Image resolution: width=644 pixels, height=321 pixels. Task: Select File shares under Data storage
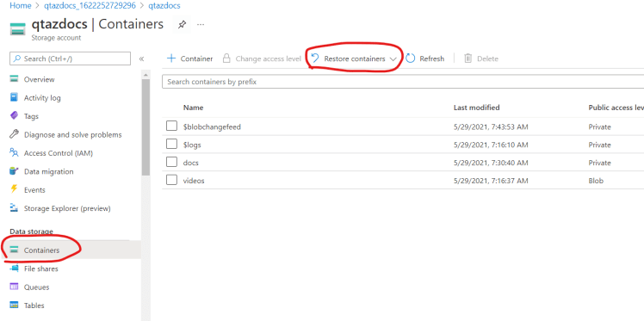(x=41, y=269)
